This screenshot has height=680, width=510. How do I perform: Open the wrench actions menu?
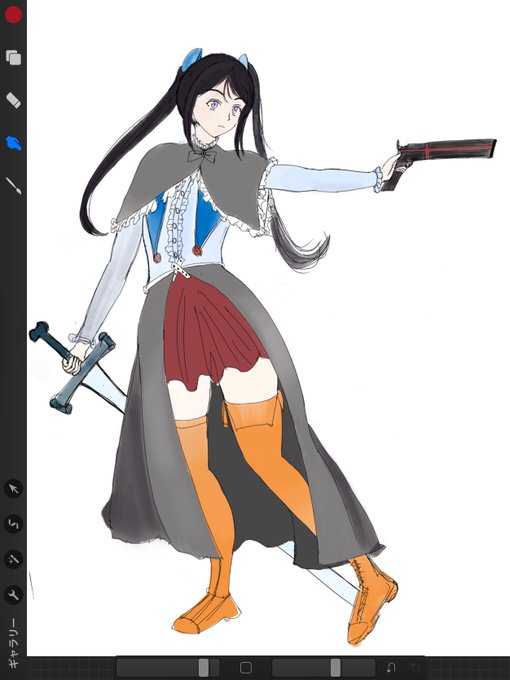point(13,595)
